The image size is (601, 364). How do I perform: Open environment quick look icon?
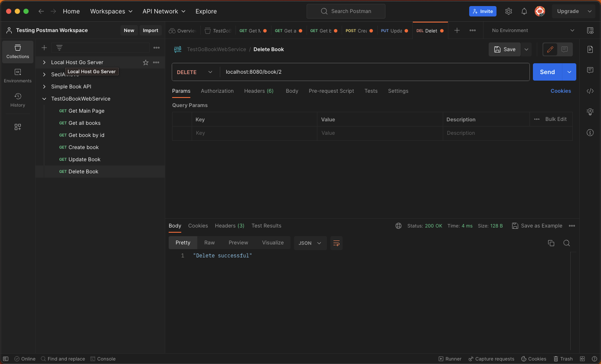point(590,30)
